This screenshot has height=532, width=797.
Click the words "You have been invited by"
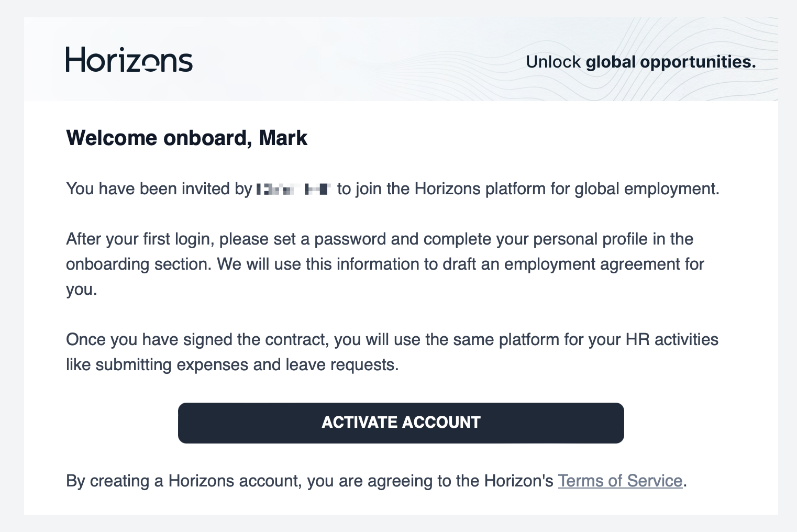159,189
